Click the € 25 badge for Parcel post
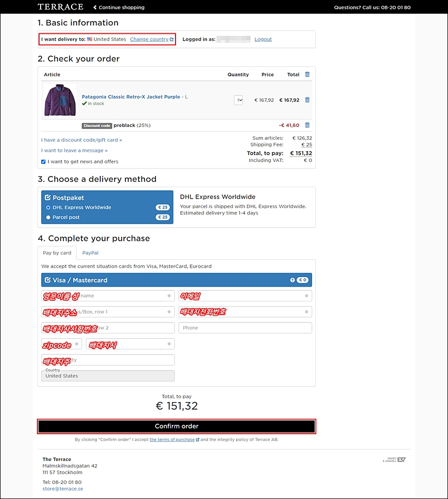Viewport: 448px width, 499px height. point(163,217)
